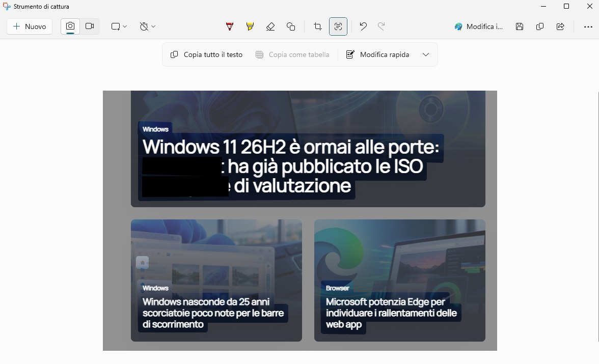Screen dimensions: 599x364
Task: Click the text 'ha già pubblicato le ISO'
Action: [x=325, y=166]
